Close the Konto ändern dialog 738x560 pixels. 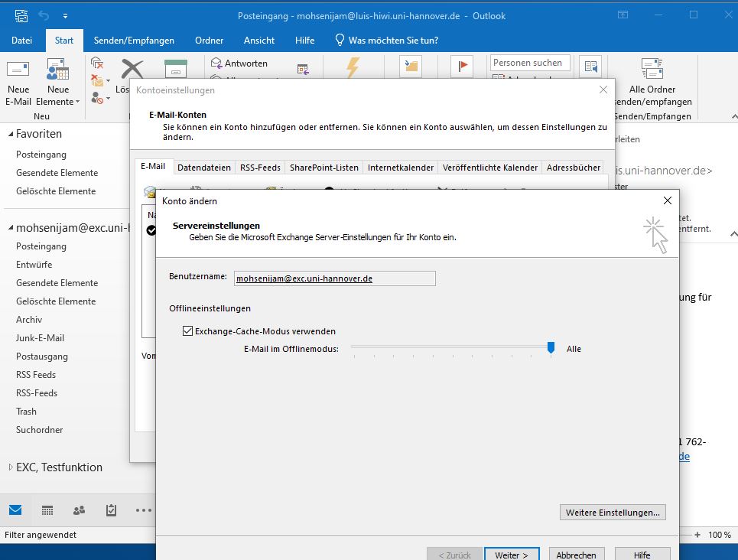coord(668,200)
